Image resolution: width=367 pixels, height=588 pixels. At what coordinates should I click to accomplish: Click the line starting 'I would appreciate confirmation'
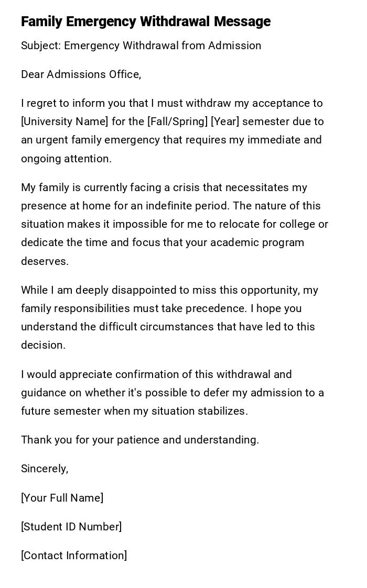pos(156,374)
